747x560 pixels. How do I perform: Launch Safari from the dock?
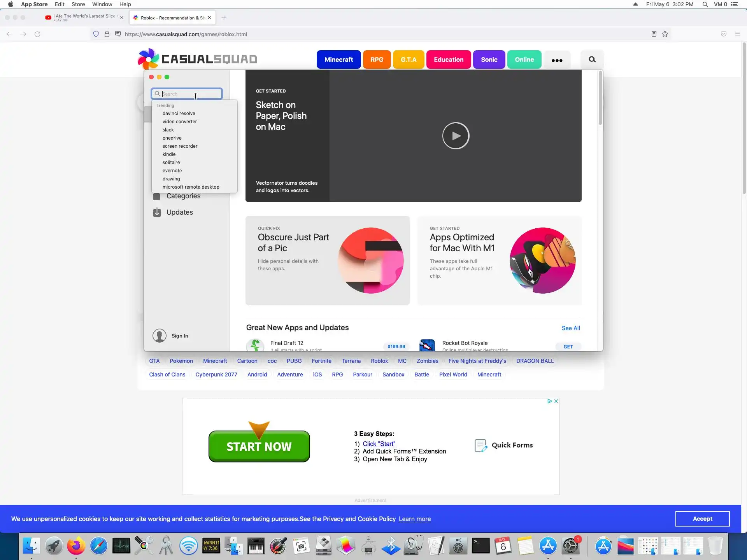(99, 546)
